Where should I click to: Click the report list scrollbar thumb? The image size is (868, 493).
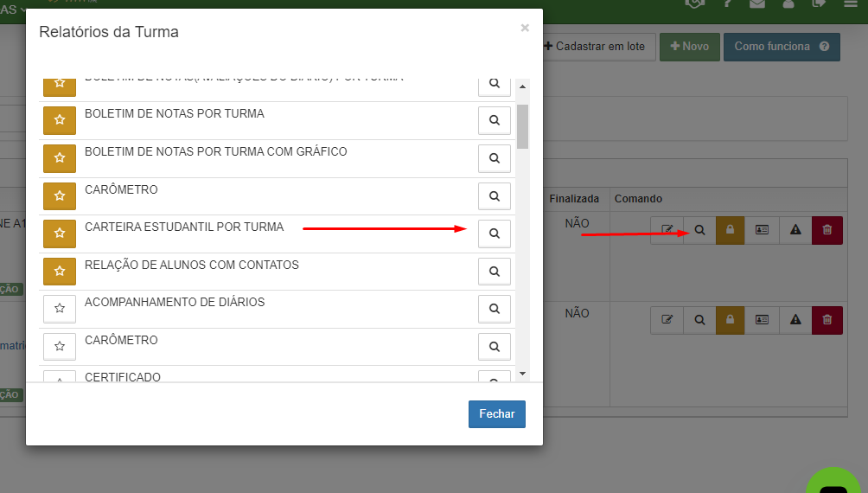tap(522, 127)
